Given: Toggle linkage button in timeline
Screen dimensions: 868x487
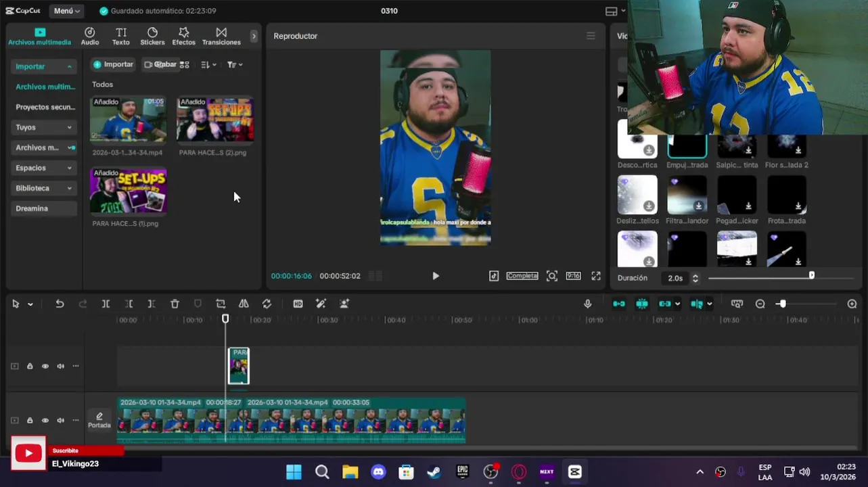Looking at the screenshot, I should 665,304.
